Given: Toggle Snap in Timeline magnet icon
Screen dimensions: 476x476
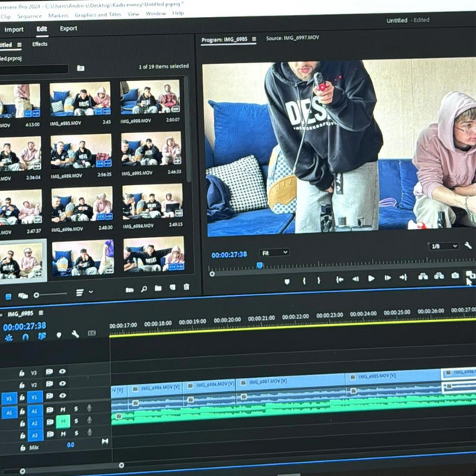Looking at the screenshot, I should coord(25,337).
